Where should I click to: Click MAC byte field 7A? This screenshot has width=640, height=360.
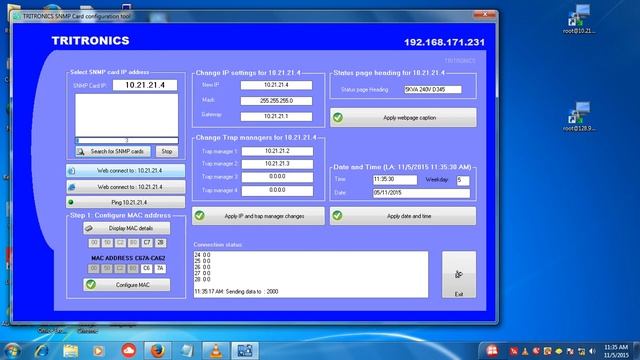(x=160, y=269)
